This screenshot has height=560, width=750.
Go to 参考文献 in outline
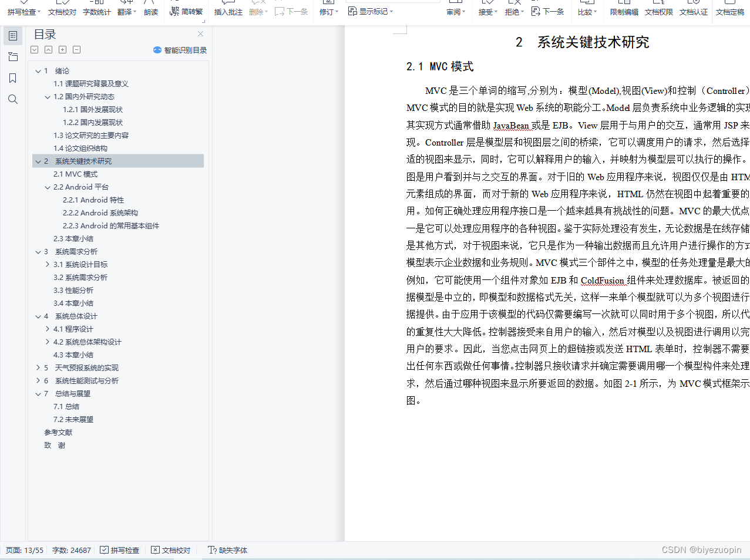[x=58, y=433]
